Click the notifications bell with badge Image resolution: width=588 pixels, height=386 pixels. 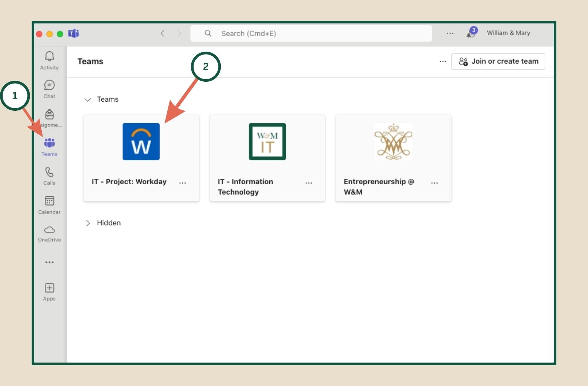pyautogui.click(x=471, y=33)
